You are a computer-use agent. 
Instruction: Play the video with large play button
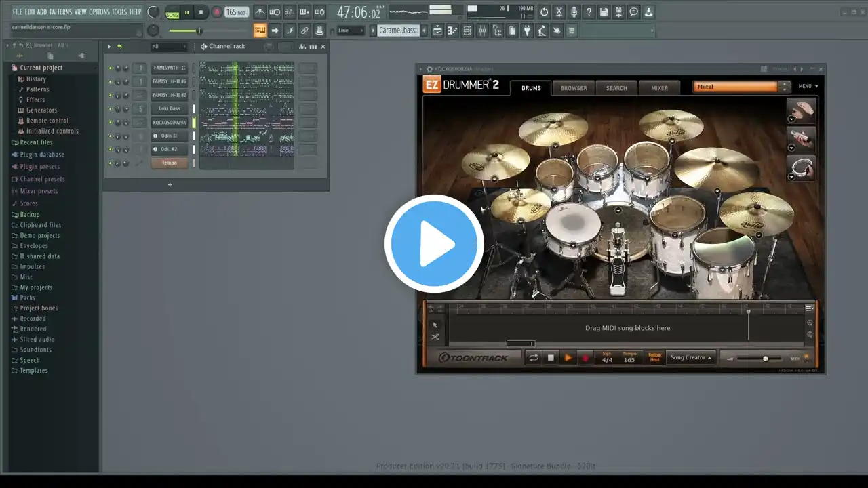pyautogui.click(x=434, y=244)
